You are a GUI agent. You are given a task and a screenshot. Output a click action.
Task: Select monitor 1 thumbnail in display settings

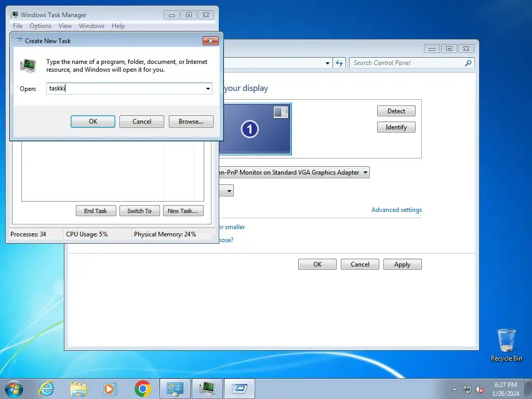click(255, 129)
